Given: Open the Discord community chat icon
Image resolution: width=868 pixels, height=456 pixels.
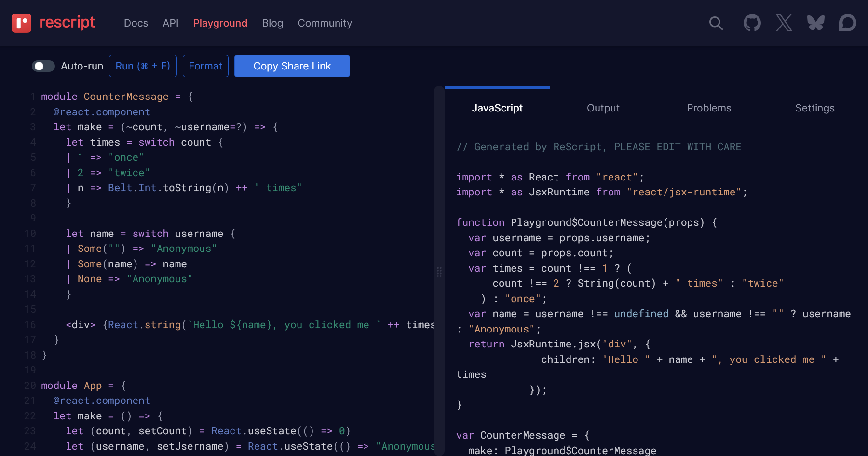Looking at the screenshot, I should [x=847, y=23].
